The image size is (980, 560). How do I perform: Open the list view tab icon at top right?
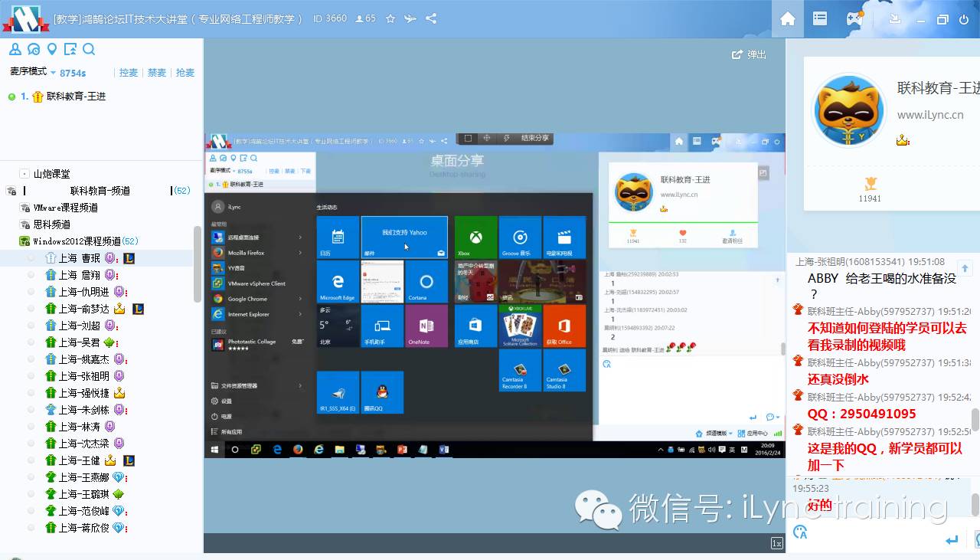coord(820,18)
